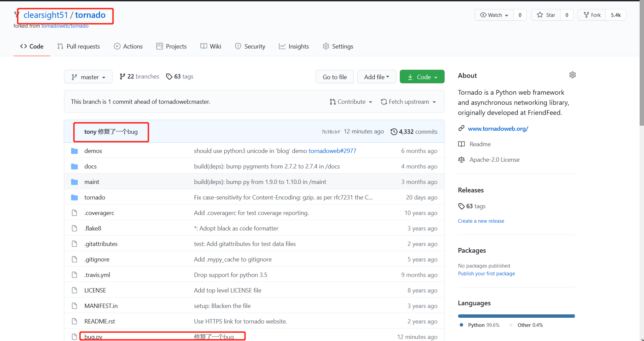Image resolution: width=644 pixels, height=341 pixels.
Task: Open the Actions tab
Action: pos(128,46)
